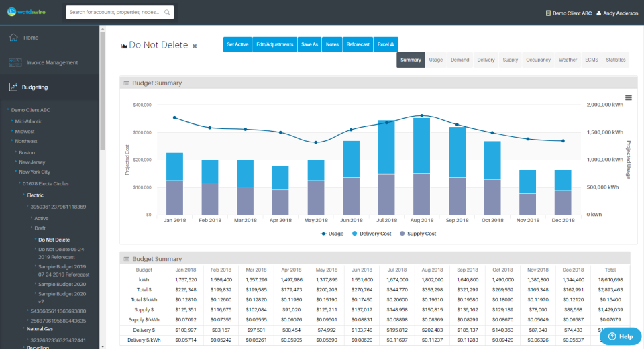Switch to the ECMS tab

point(592,60)
